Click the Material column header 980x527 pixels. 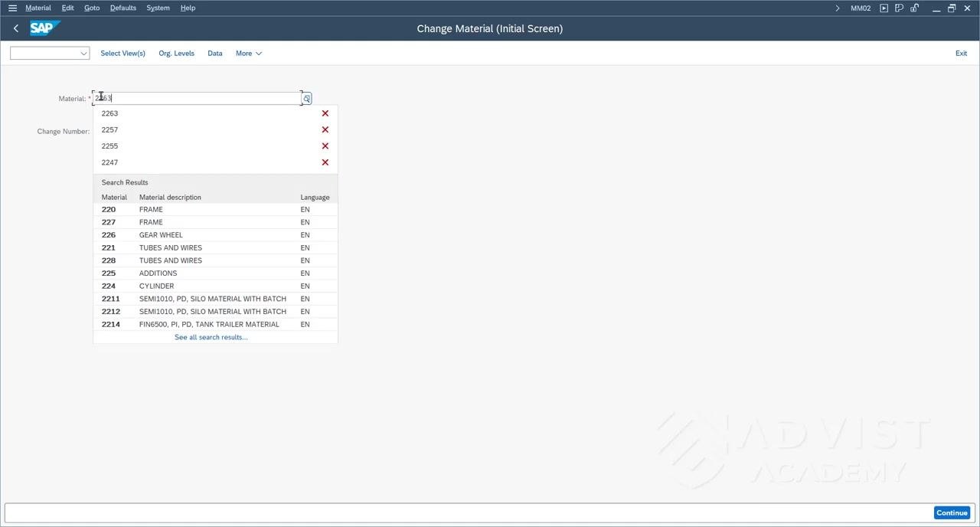point(114,198)
